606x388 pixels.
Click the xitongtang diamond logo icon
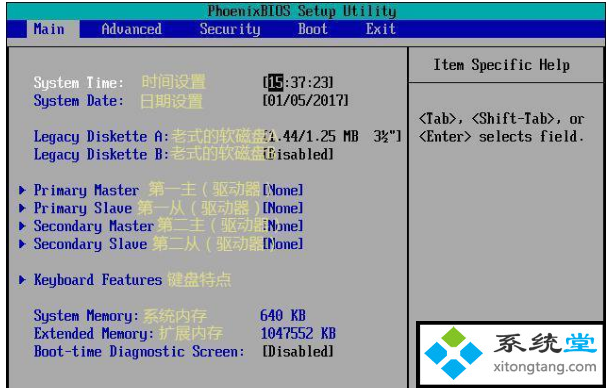coord(453,352)
